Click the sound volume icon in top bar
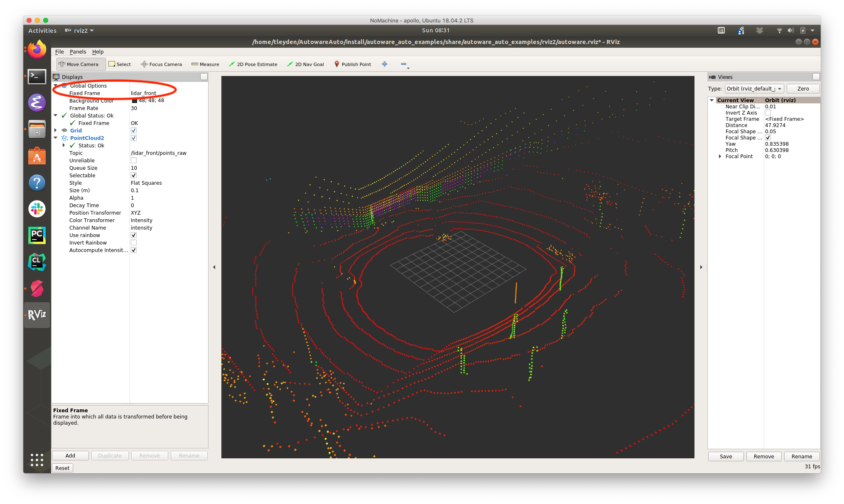The width and height of the screenshot is (844, 504). pyautogui.click(x=790, y=30)
